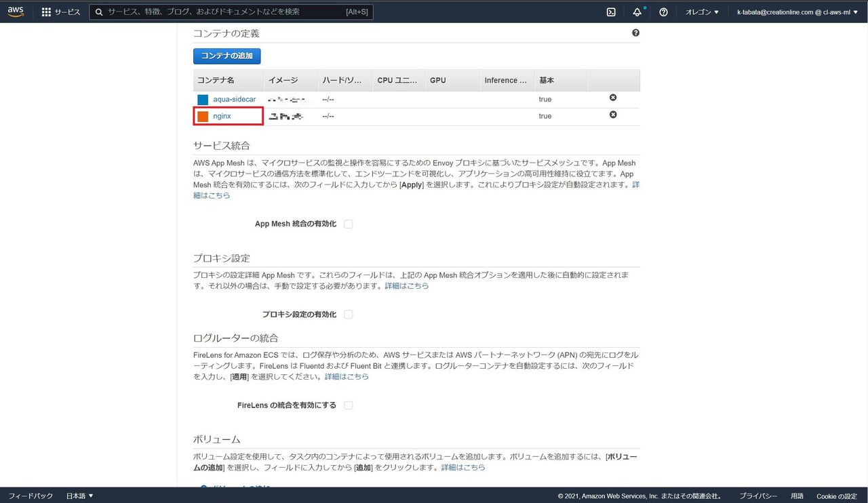Open Cookie の設定 in the footer
Screen dimensions: 868x503
pos(837,496)
